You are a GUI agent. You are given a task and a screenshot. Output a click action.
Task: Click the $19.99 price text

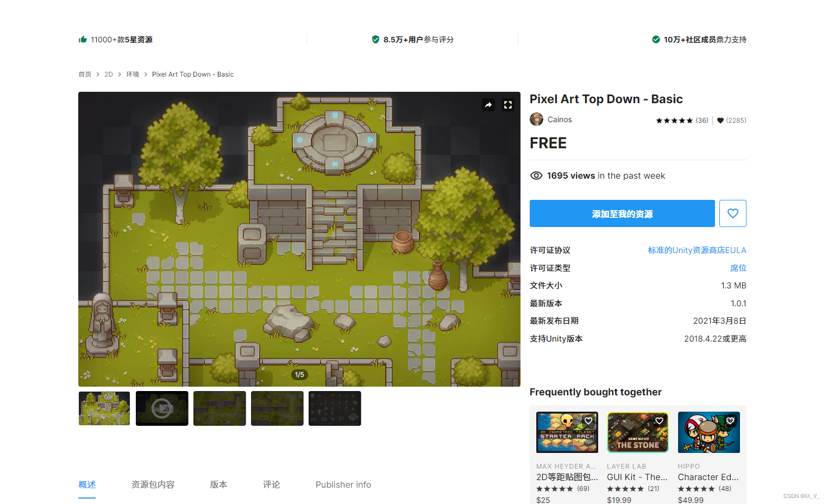[619, 500]
